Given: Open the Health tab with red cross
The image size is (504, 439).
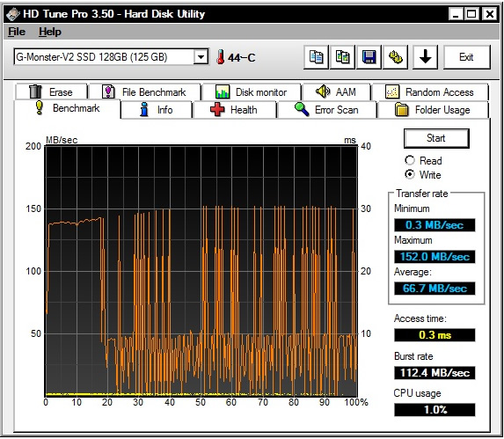Looking at the screenshot, I should click(x=234, y=110).
